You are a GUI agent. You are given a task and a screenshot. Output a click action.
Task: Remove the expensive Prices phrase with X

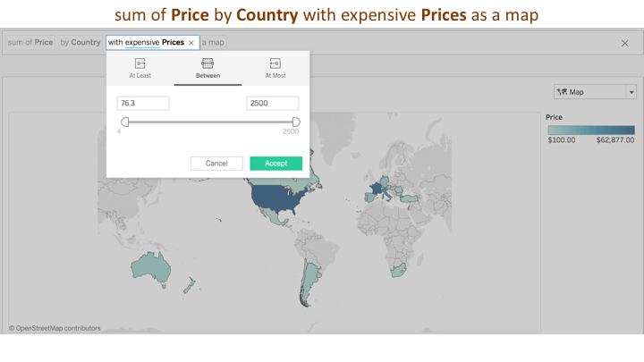click(x=191, y=43)
